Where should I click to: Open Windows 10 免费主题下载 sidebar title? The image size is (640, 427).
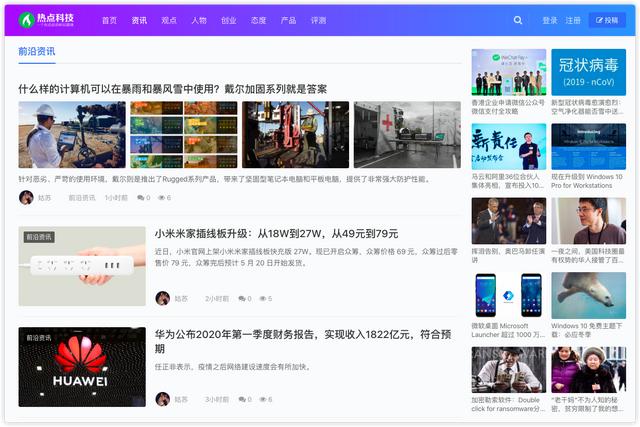[587, 330]
